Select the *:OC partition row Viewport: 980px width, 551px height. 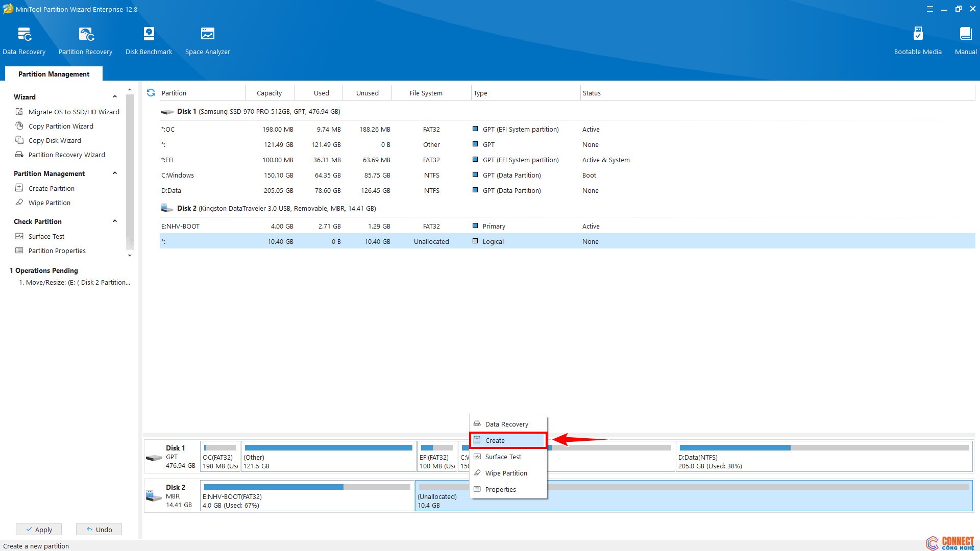(567, 129)
